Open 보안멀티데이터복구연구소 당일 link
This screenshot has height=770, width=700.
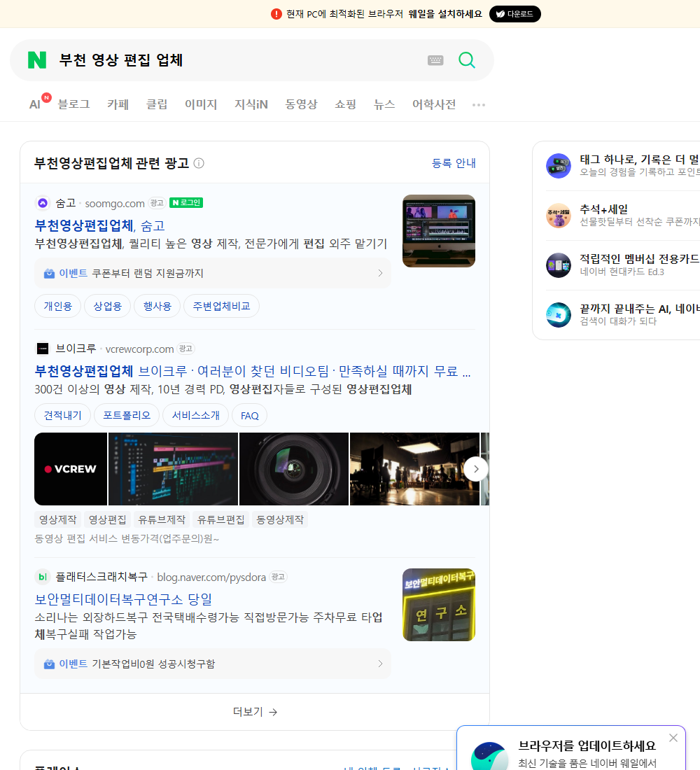123,599
